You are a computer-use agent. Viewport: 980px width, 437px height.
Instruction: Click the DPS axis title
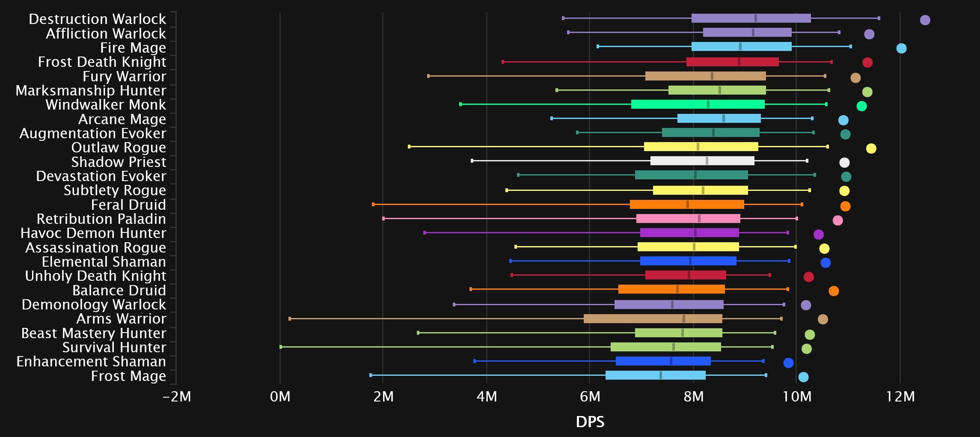pos(590,422)
